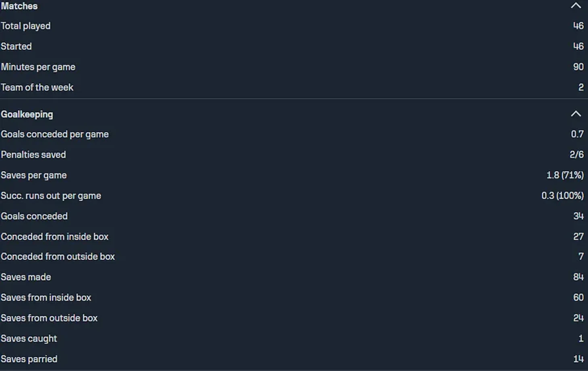
Task: Click the 0.3 (100%) runs out value
Action: point(563,196)
